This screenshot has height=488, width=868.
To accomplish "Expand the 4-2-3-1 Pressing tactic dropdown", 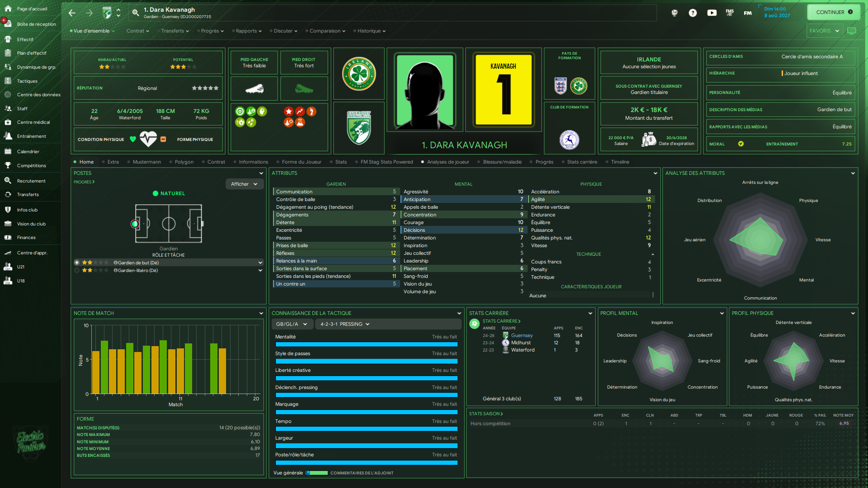I will [345, 324].
